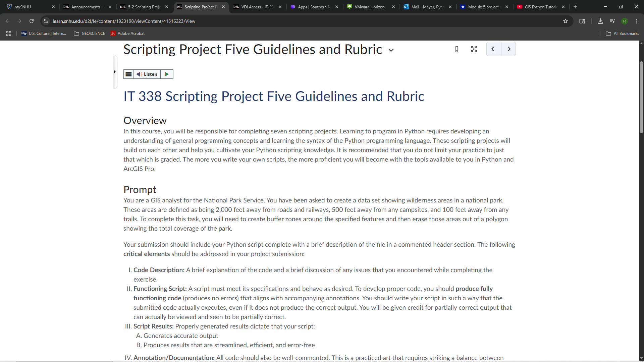Viewport: 644px width, 362px height.
Task: Click the Listen button
Action: pos(148,74)
